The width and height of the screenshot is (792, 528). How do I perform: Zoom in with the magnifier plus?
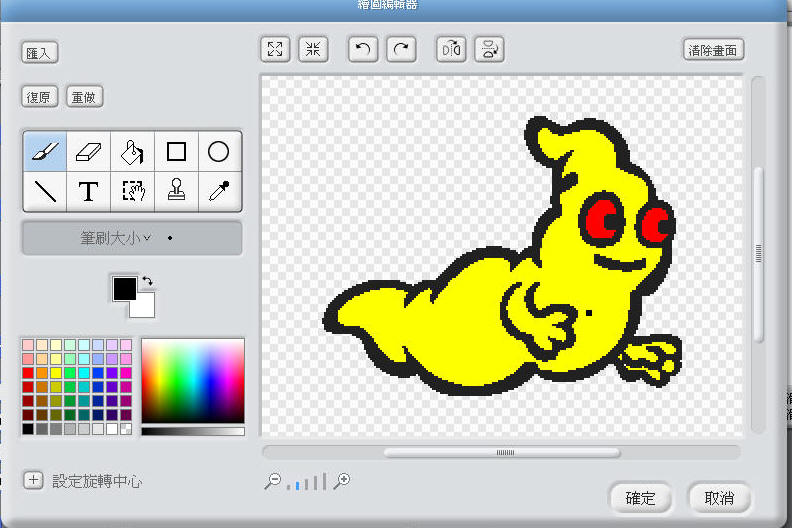[342, 481]
